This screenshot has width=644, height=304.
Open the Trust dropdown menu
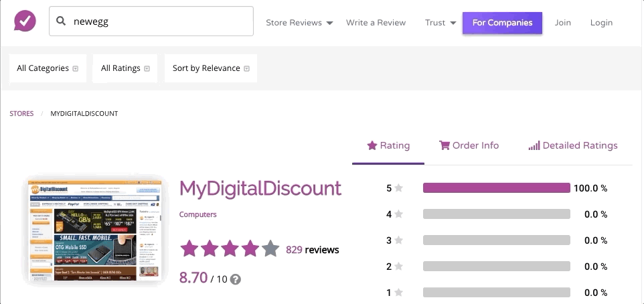click(x=440, y=23)
